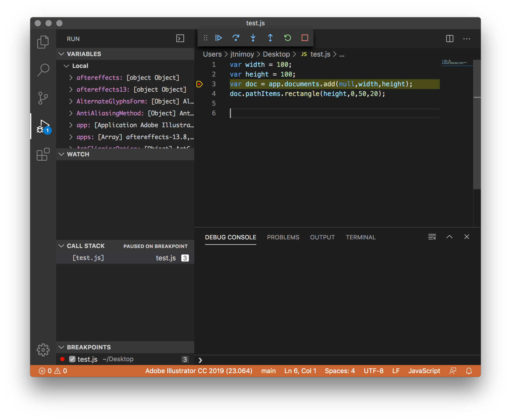Click JavaScript language mode in status bar
The image size is (511, 420).
point(424,371)
